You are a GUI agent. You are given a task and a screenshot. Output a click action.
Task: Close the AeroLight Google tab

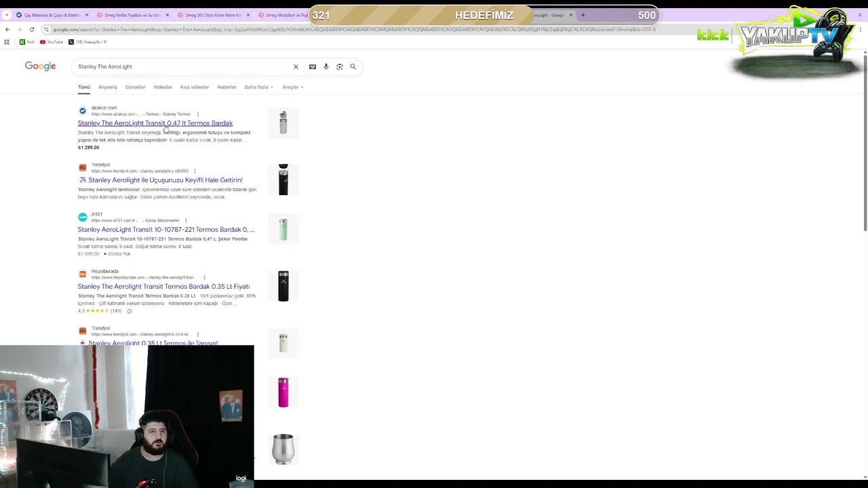(x=570, y=15)
